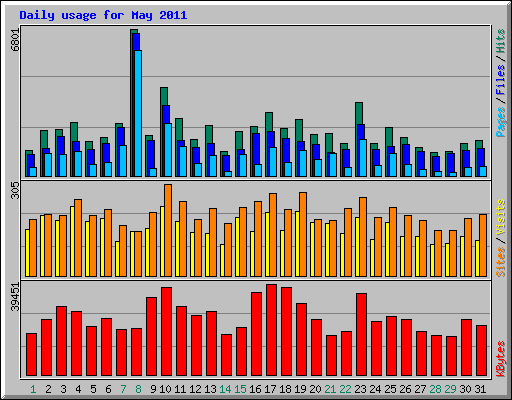Click day 19 on the x-axis
This screenshot has height=400, width=512.
pyautogui.click(x=300, y=389)
